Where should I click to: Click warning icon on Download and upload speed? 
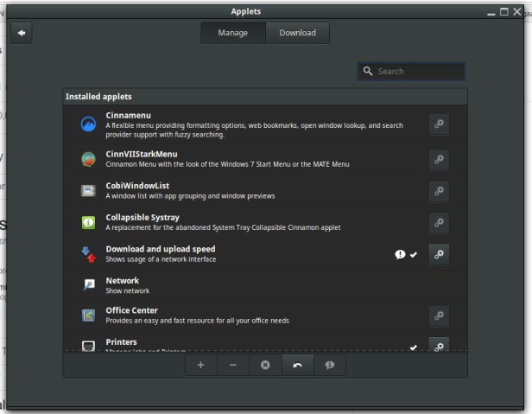(x=400, y=254)
